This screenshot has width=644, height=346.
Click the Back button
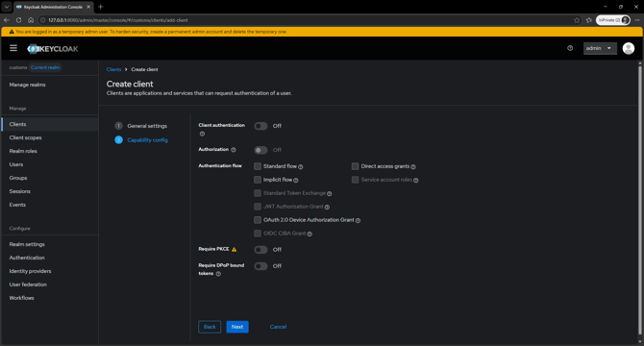coord(210,327)
